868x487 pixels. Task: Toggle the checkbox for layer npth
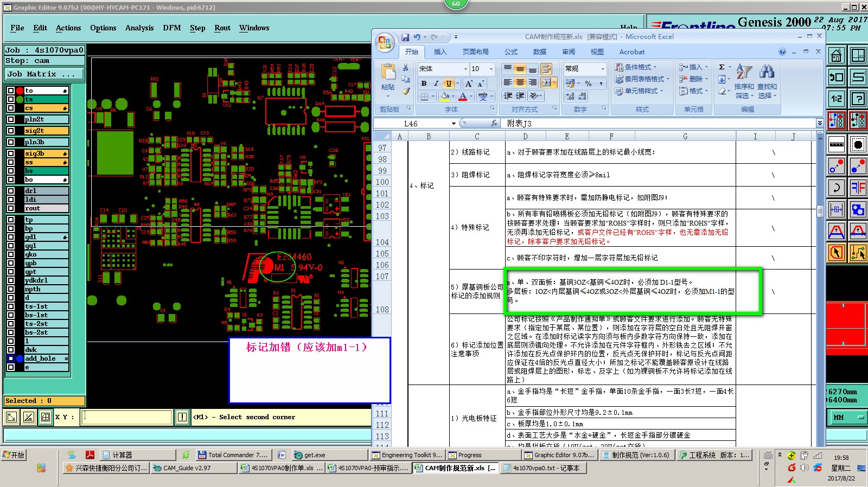pos(11,289)
